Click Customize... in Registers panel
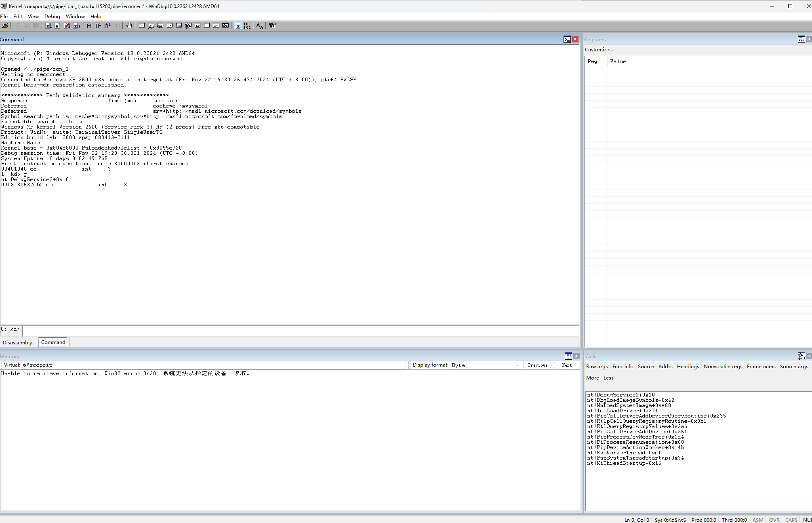The image size is (812, 523). pos(599,49)
